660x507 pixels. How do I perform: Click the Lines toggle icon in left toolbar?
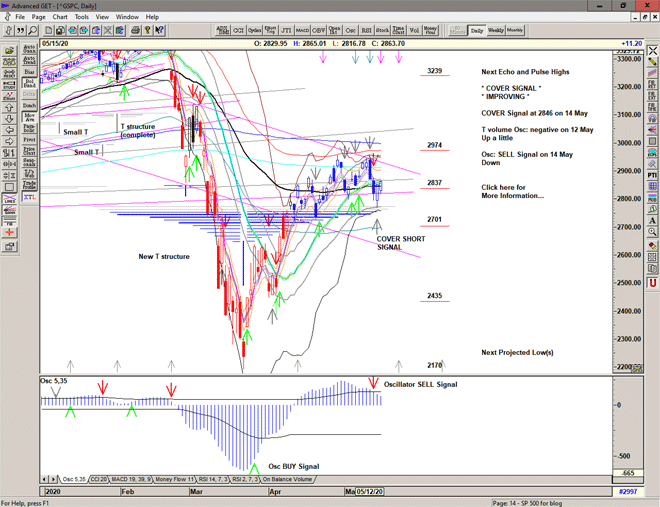point(8,199)
